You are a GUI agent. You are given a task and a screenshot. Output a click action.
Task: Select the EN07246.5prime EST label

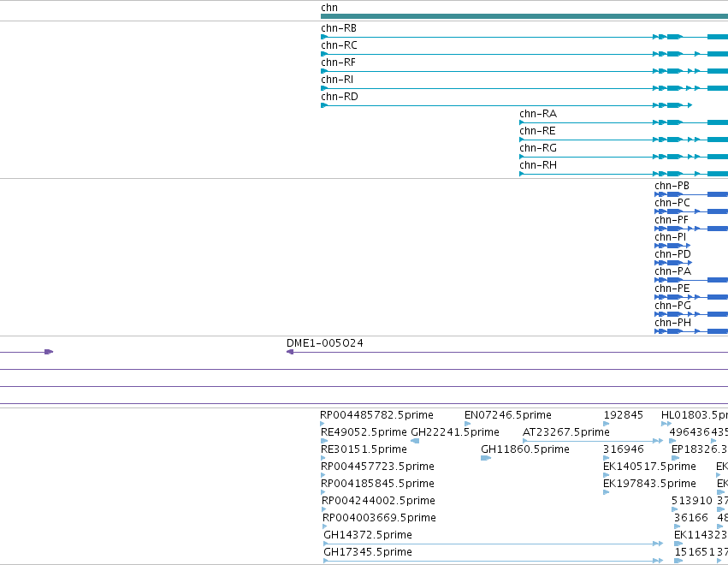pos(508,415)
